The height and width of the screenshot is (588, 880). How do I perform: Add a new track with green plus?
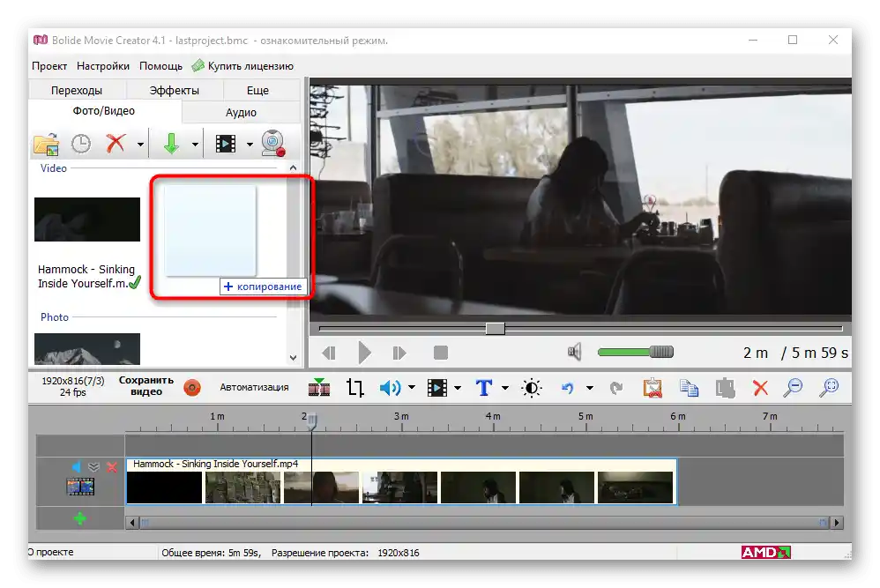pos(79,518)
